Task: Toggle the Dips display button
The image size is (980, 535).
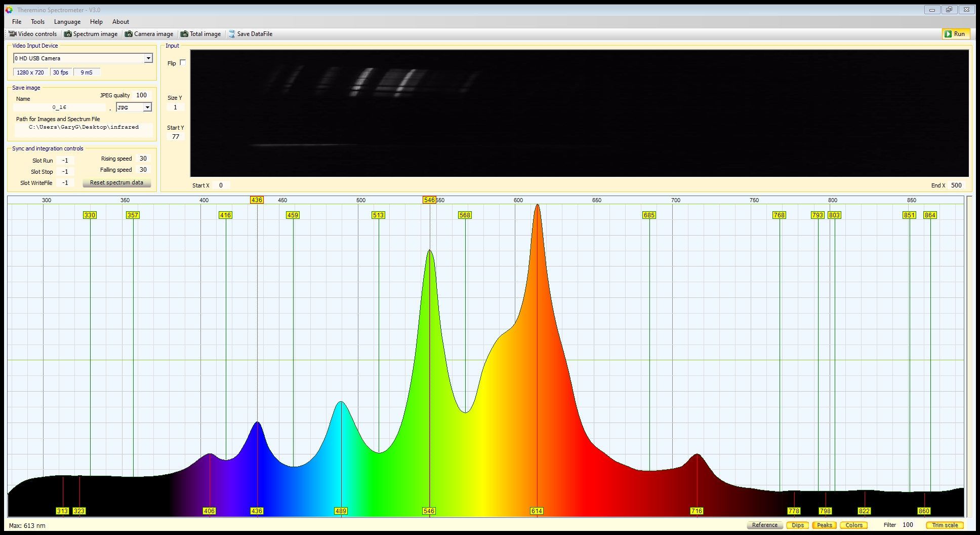Action: (x=797, y=525)
